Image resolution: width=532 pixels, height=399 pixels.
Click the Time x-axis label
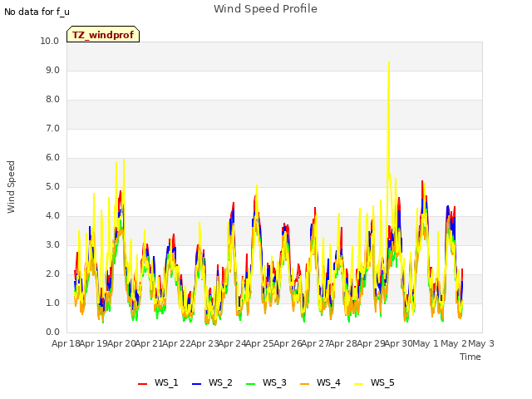(470, 357)
